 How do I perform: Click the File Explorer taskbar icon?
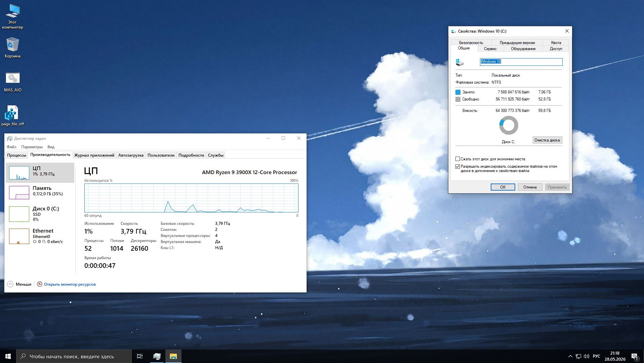[x=173, y=356]
